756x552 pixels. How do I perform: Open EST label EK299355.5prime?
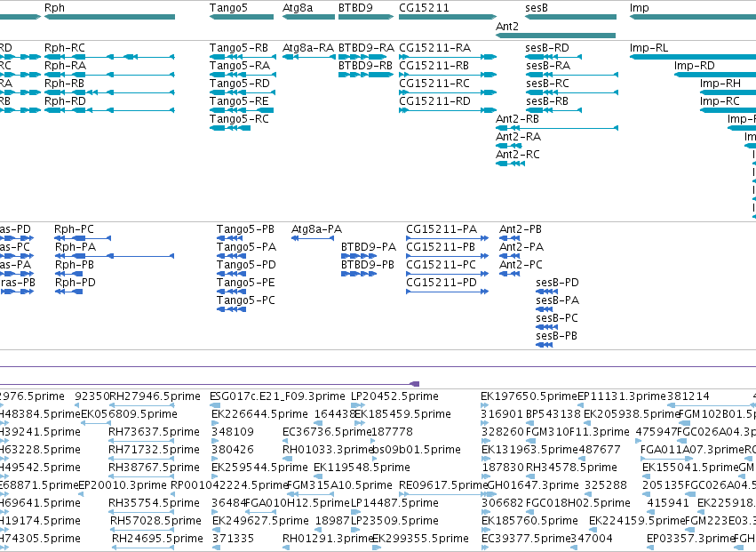(x=420, y=539)
